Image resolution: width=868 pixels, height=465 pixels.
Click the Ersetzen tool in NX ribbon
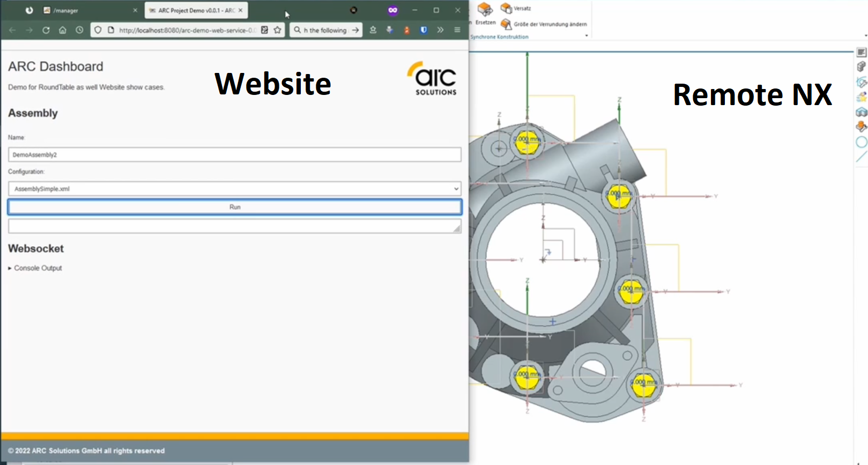[x=485, y=13]
